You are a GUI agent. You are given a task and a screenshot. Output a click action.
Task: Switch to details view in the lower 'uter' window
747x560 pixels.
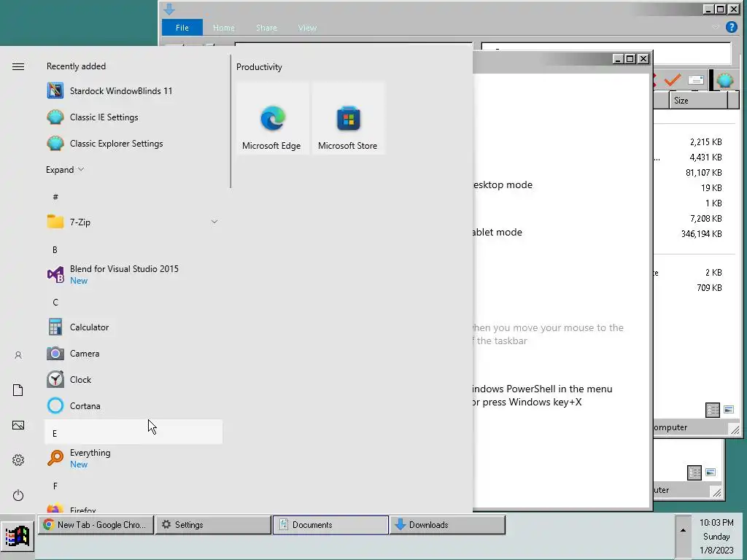[694, 472]
